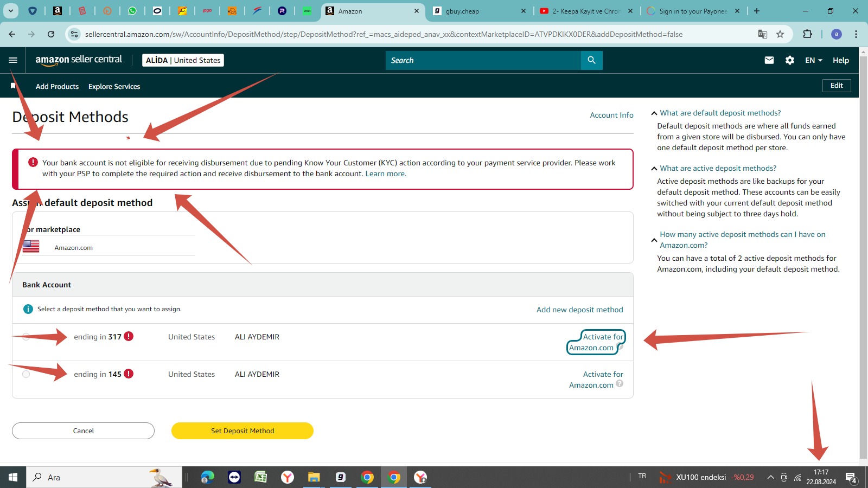Image resolution: width=868 pixels, height=488 pixels.
Task: Click the XU100 endeksi taskbar widget
Action: tap(706, 477)
